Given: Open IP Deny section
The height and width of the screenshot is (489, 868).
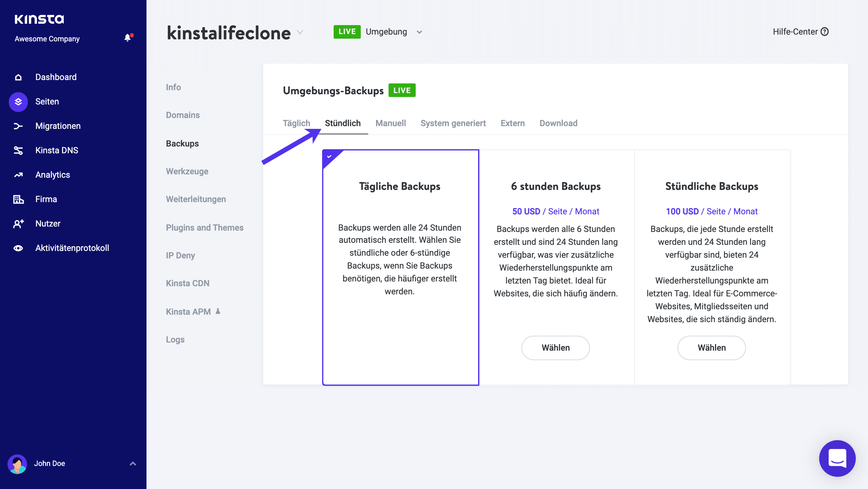Looking at the screenshot, I should pos(180,256).
